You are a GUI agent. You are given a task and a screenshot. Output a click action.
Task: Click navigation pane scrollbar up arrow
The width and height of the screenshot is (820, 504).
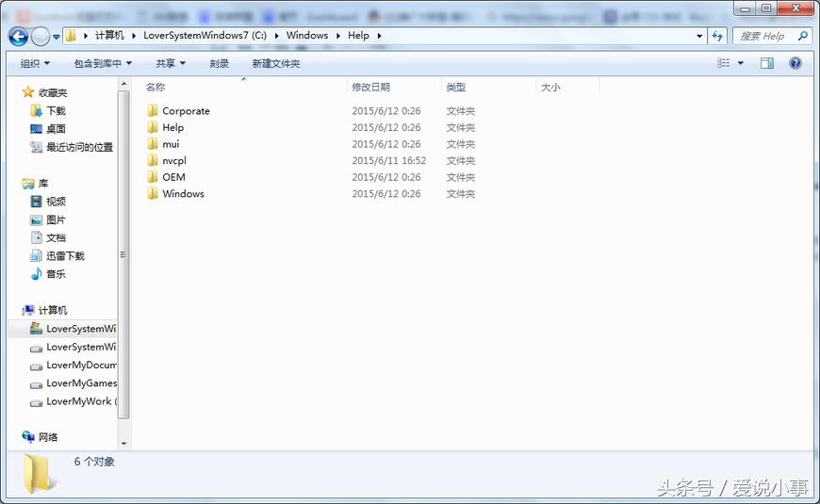[x=123, y=84]
